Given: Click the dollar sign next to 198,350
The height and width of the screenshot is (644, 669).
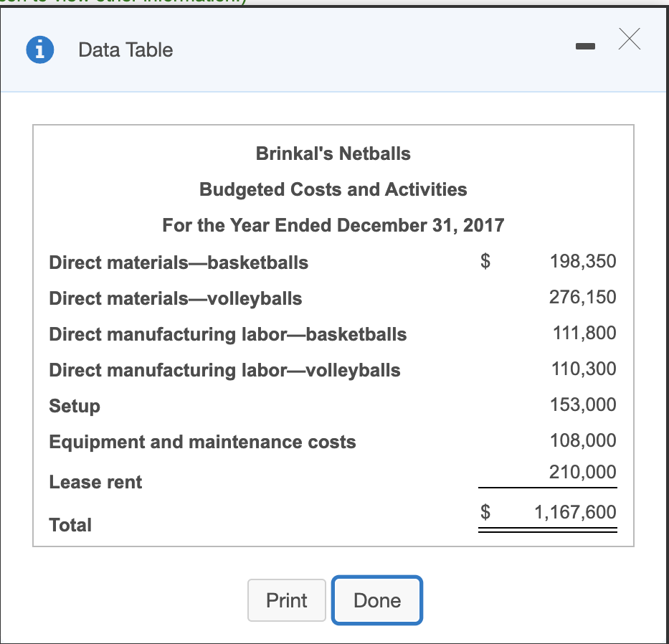Looking at the screenshot, I should tap(485, 262).
